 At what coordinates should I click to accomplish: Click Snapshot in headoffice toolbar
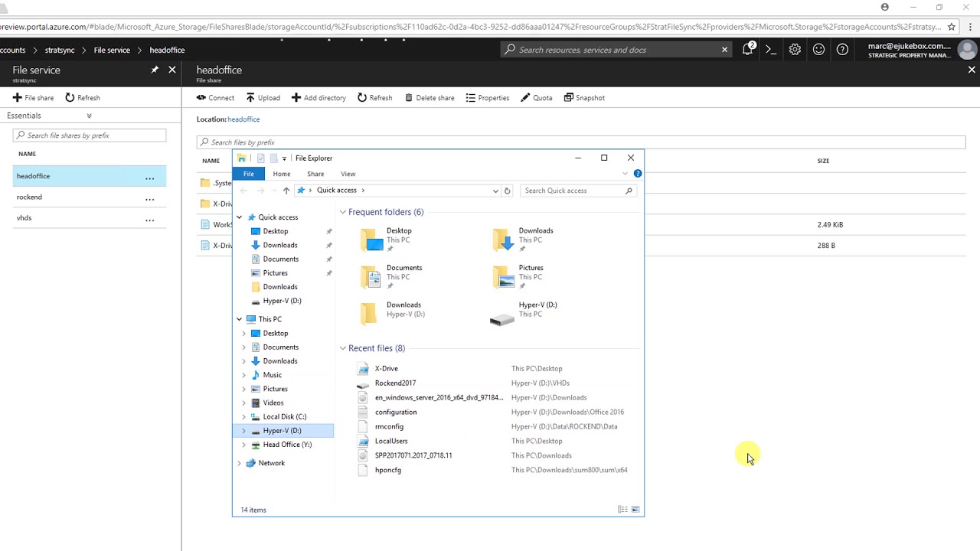pos(584,98)
